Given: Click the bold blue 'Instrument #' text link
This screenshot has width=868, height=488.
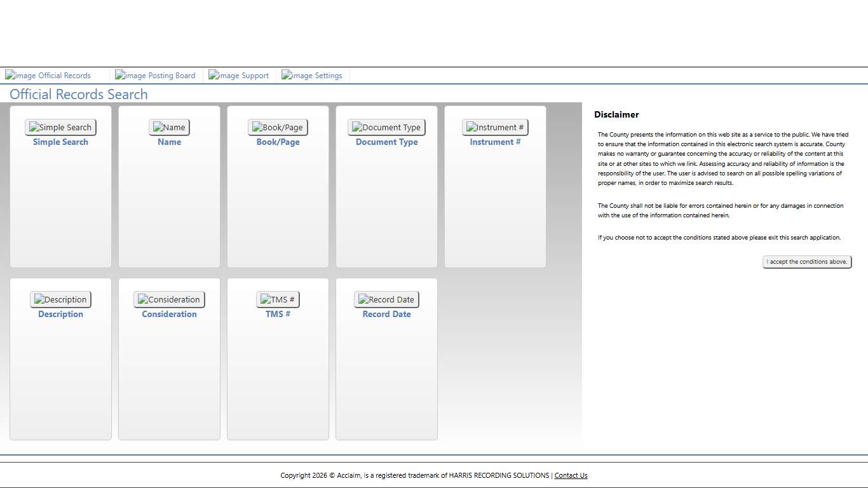Looking at the screenshot, I should point(495,142).
